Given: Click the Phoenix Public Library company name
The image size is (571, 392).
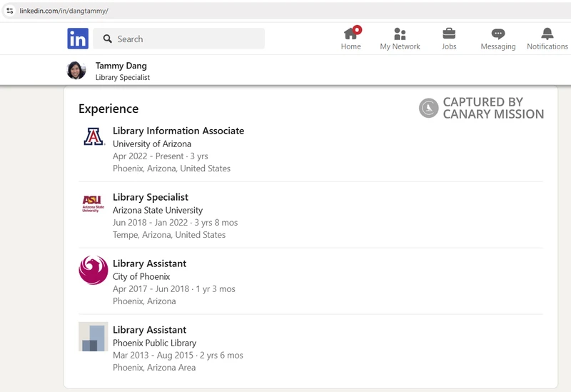Looking at the screenshot, I should 154,343.
